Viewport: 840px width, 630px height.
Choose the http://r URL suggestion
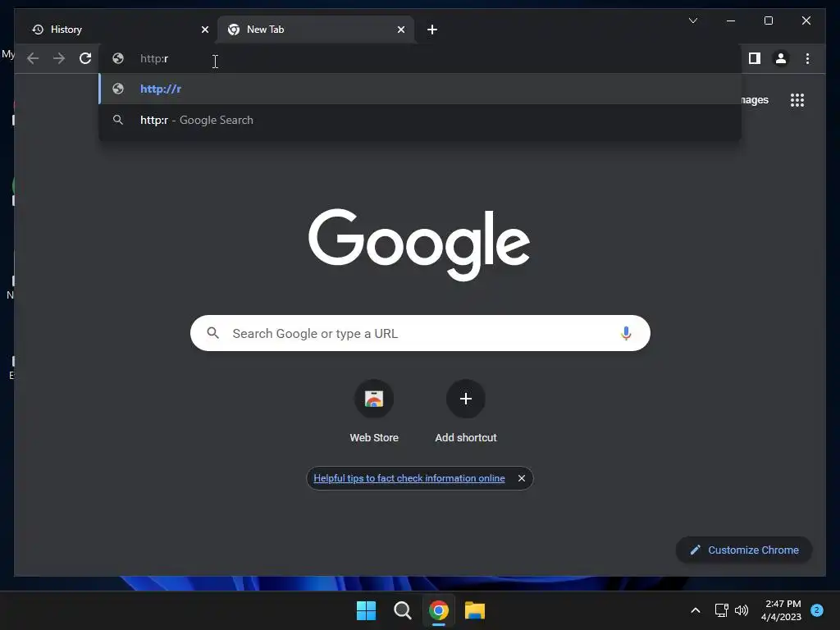[420, 89]
